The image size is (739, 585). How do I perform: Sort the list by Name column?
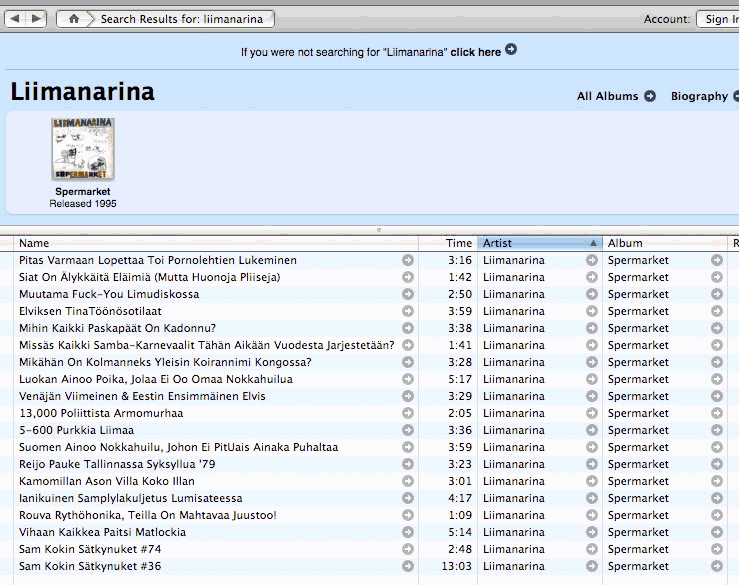pos(200,243)
